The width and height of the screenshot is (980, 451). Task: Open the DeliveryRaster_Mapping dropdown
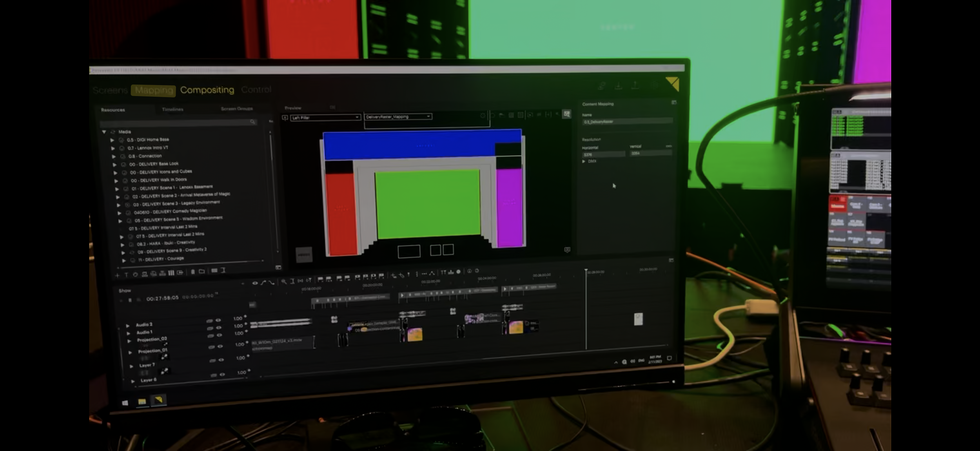398,117
